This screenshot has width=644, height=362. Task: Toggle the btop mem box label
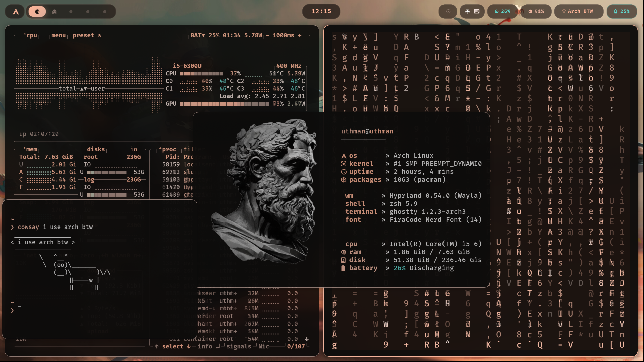click(x=30, y=149)
